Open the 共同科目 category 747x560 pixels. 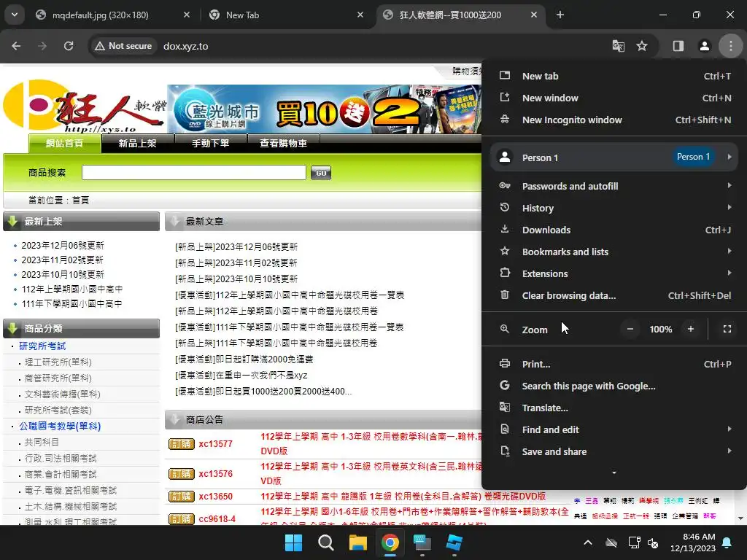pos(42,443)
